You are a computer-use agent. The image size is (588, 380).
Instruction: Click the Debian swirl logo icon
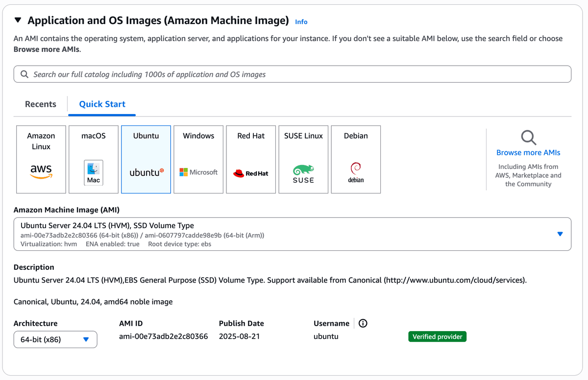click(x=356, y=172)
